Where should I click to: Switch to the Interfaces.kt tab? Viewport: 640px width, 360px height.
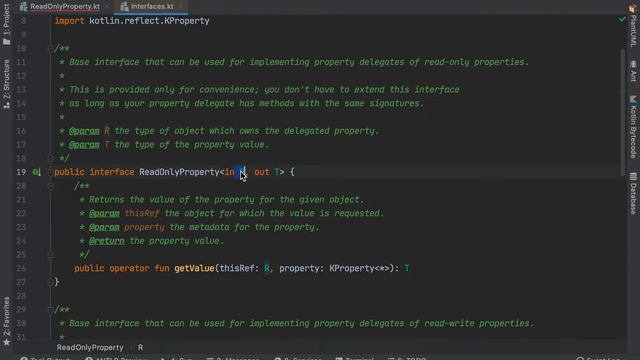[x=152, y=7]
